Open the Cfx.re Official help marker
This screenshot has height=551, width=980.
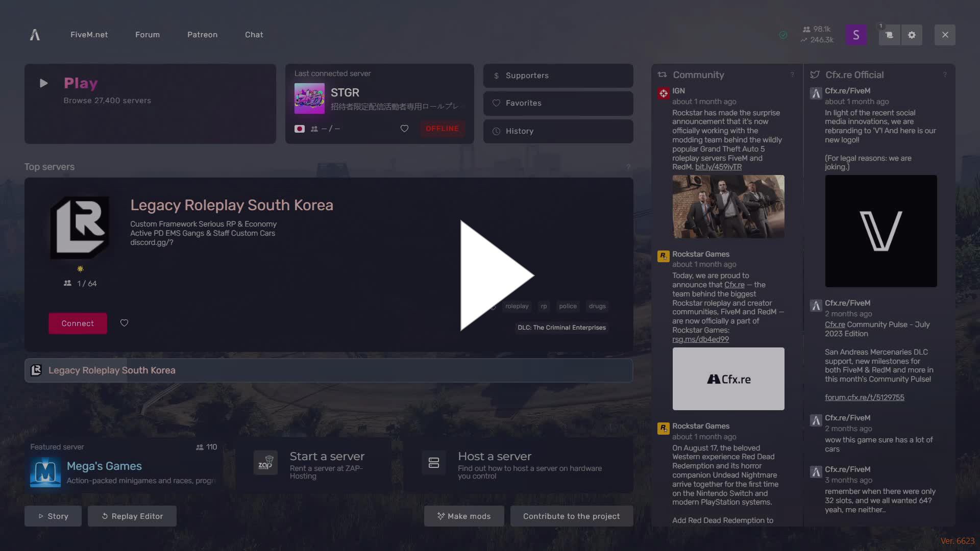[x=944, y=74]
